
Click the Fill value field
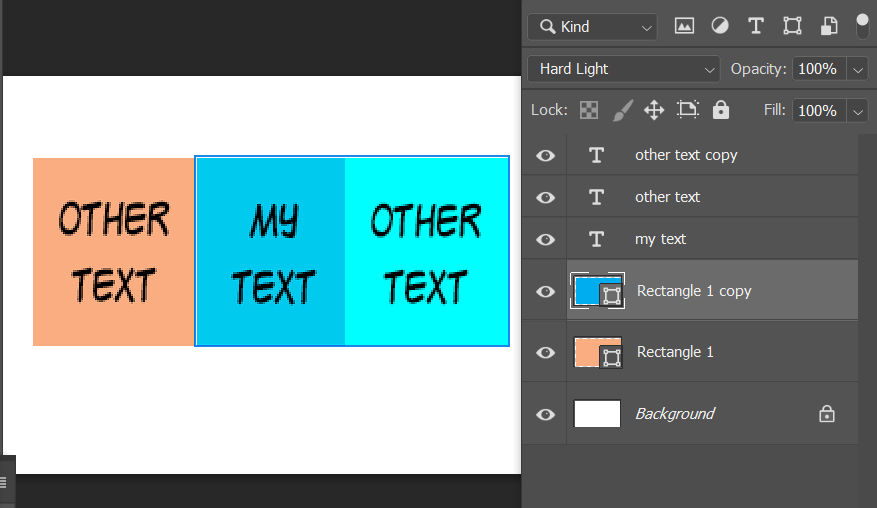click(x=818, y=111)
